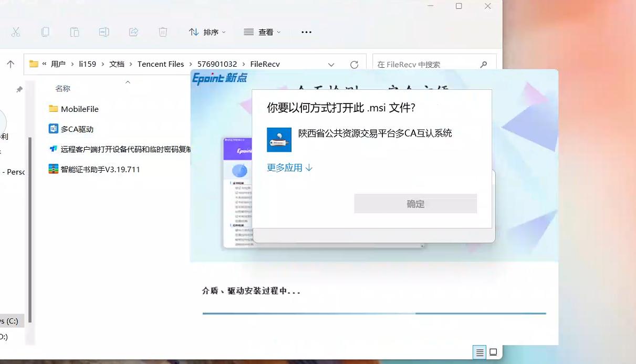Switch to details view layout icon
636x364 pixels.
pos(479,352)
